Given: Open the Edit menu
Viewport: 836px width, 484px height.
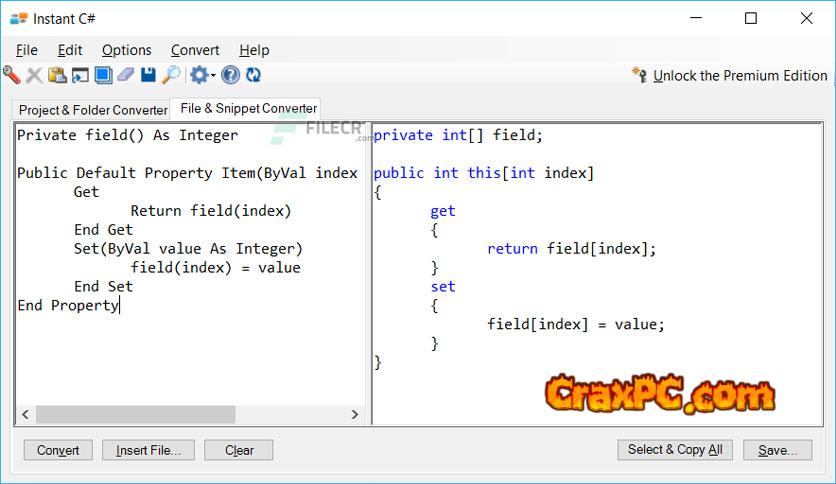Looking at the screenshot, I should coord(70,50).
